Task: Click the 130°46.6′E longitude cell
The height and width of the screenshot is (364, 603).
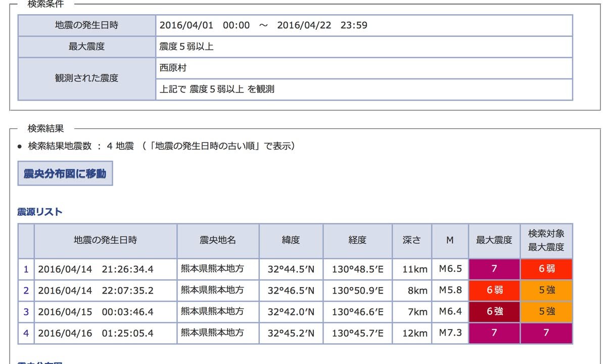Action: (357, 312)
